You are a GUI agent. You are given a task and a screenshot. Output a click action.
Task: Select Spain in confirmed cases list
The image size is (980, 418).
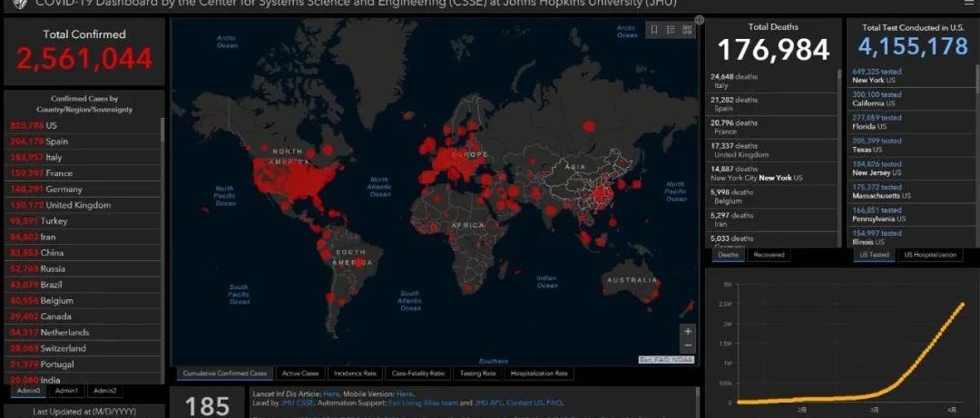pyautogui.click(x=83, y=141)
